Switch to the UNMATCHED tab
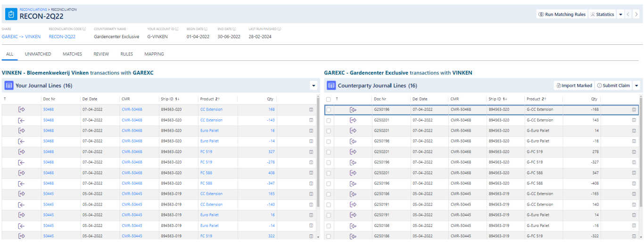Screen dimensions: 644x242 [x=38, y=54]
